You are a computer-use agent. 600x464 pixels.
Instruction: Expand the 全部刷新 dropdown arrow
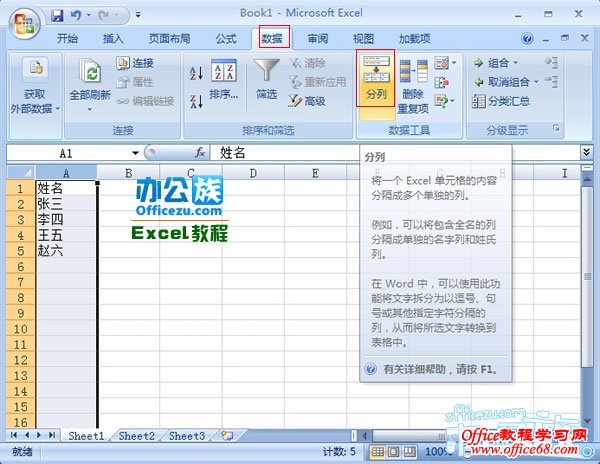[90, 109]
